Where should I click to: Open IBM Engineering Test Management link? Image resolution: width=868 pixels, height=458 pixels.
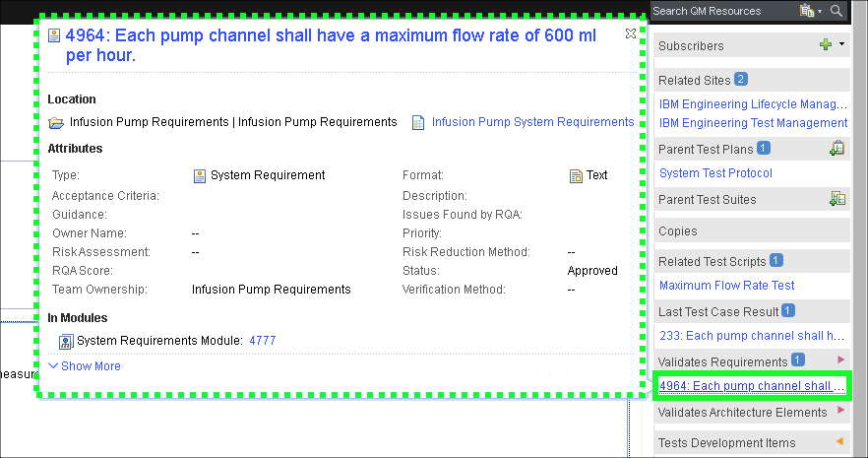tap(753, 123)
